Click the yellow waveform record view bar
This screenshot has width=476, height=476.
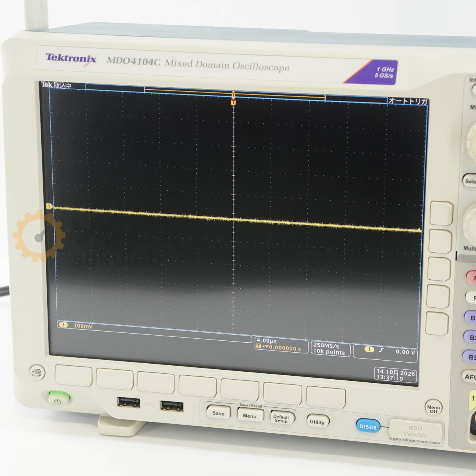click(x=235, y=92)
